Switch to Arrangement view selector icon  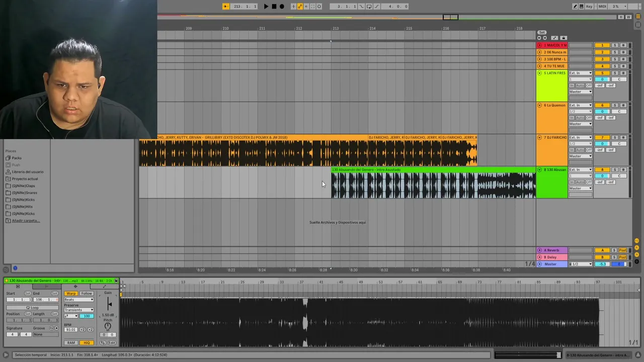click(x=638, y=16)
